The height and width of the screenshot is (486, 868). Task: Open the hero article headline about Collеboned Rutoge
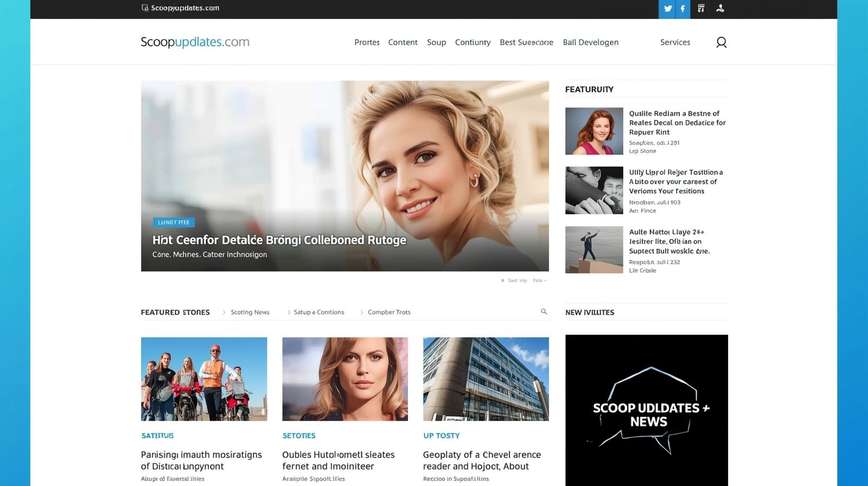tap(279, 240)
